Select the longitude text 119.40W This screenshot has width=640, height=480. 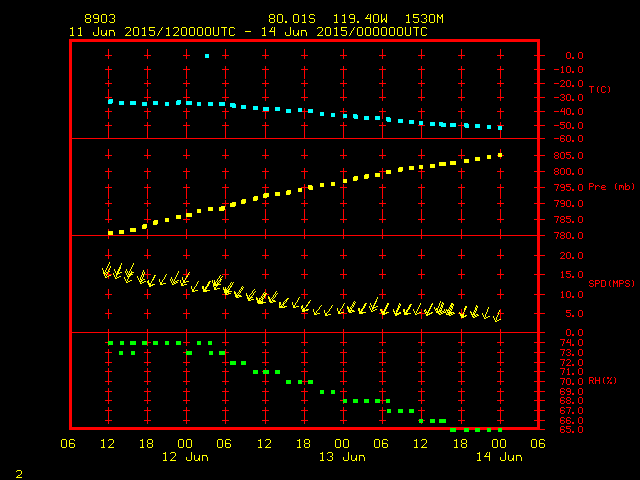click(360, 19)
